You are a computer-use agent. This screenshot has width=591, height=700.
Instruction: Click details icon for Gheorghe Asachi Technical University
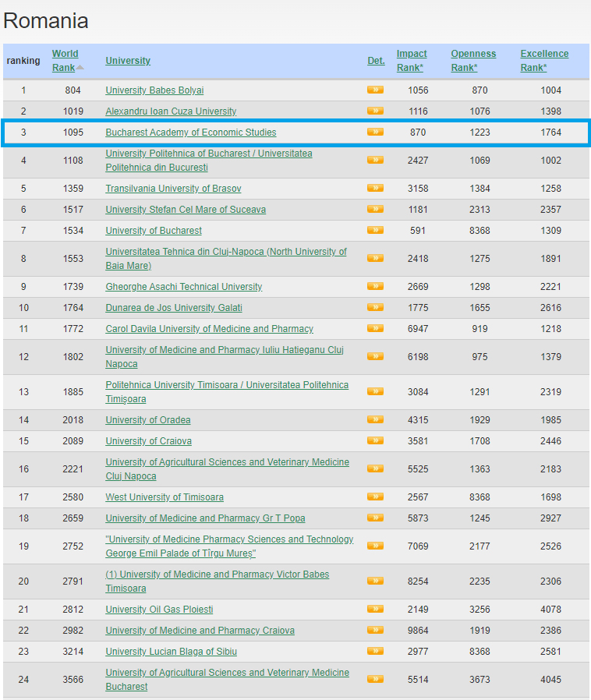[375, 286]
